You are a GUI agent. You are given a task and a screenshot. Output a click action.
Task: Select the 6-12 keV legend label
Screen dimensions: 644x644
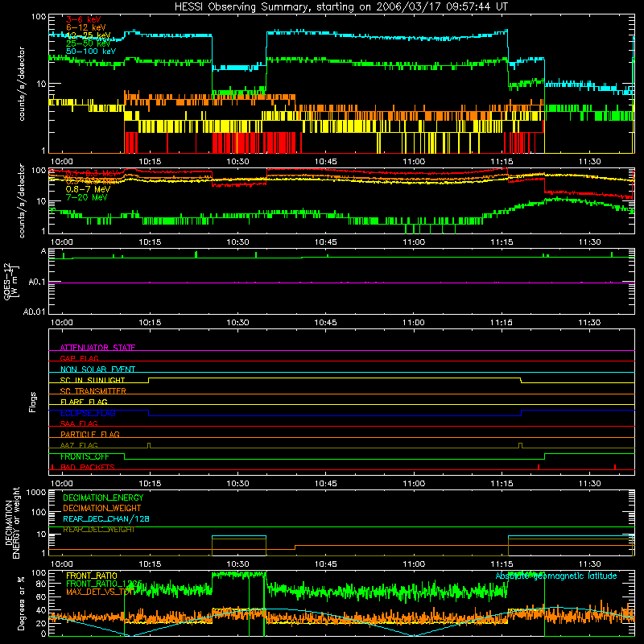(x=86, y=27)
